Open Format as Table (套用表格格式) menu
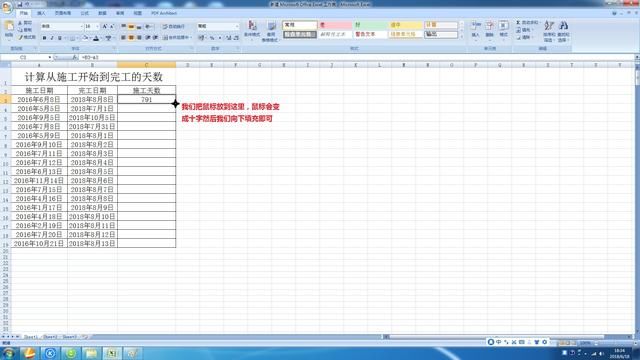Image resolution: width=640 pixels, height=360 pixels. [270, 31]
